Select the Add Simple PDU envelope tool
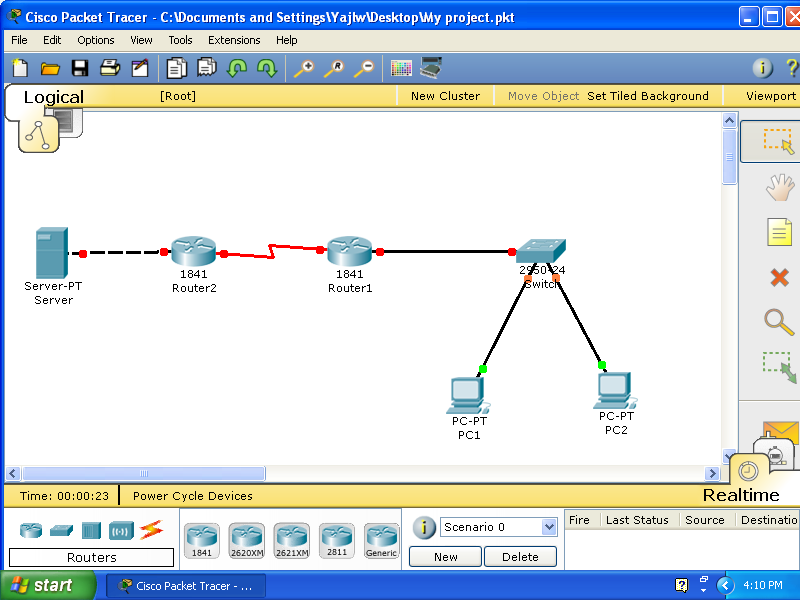 [781, 432]
